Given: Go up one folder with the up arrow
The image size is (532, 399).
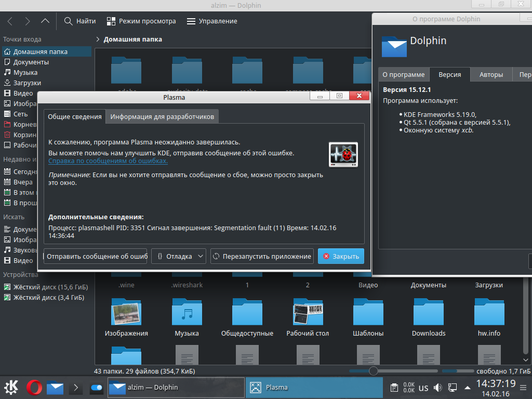Looking at the screenshot, I should [45, 21].
